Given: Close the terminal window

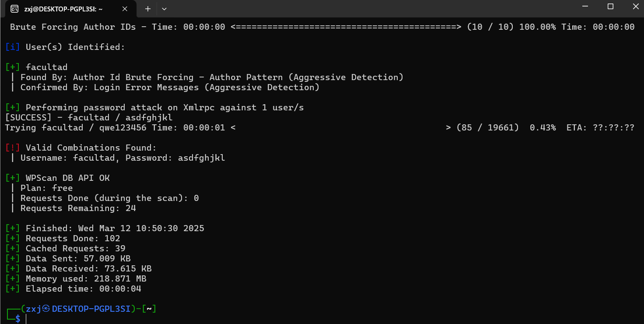Looking at the screenshot, I should tap(636, 7).
